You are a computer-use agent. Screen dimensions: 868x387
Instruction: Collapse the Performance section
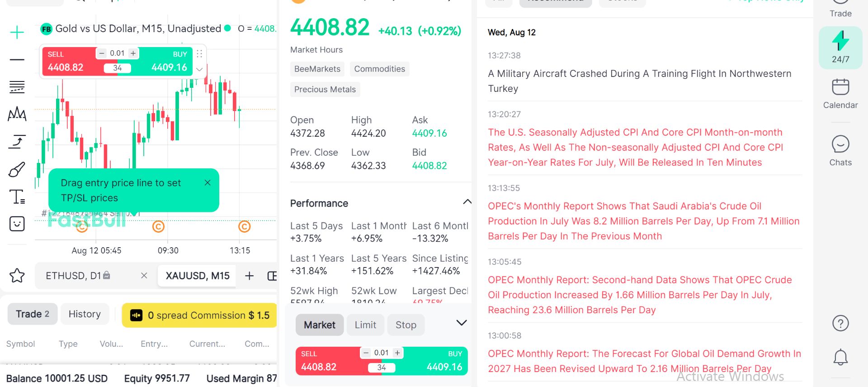(467, 202)
